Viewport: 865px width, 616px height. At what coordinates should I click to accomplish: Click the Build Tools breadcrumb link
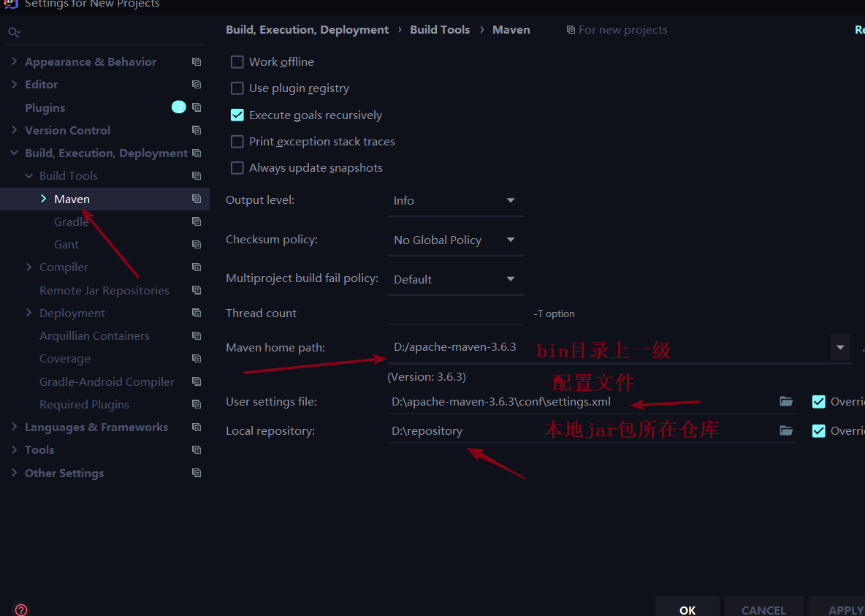click(x=440, y=30)
